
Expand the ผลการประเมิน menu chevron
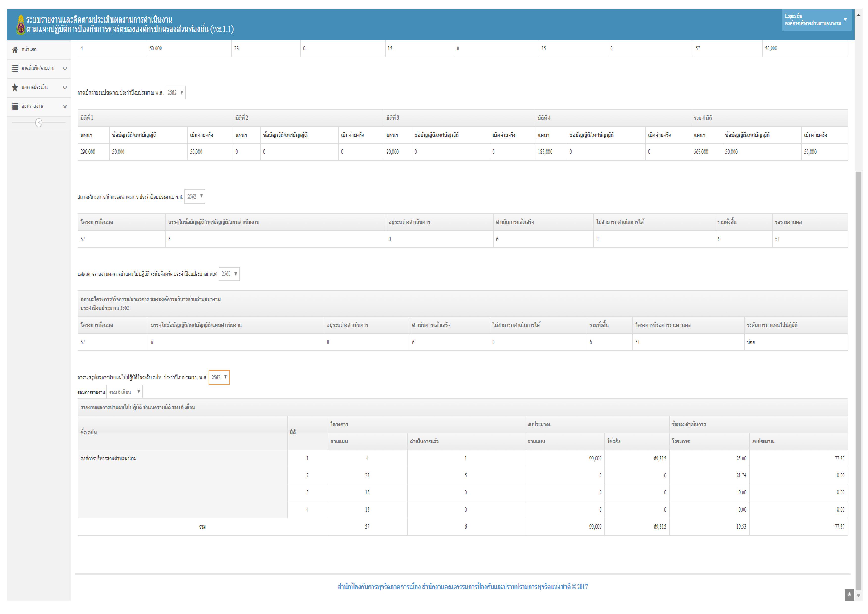65,88
